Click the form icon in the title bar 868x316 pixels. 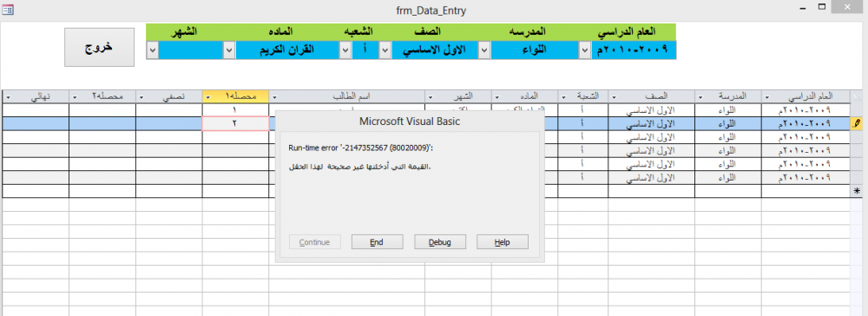tap(9, 10)
